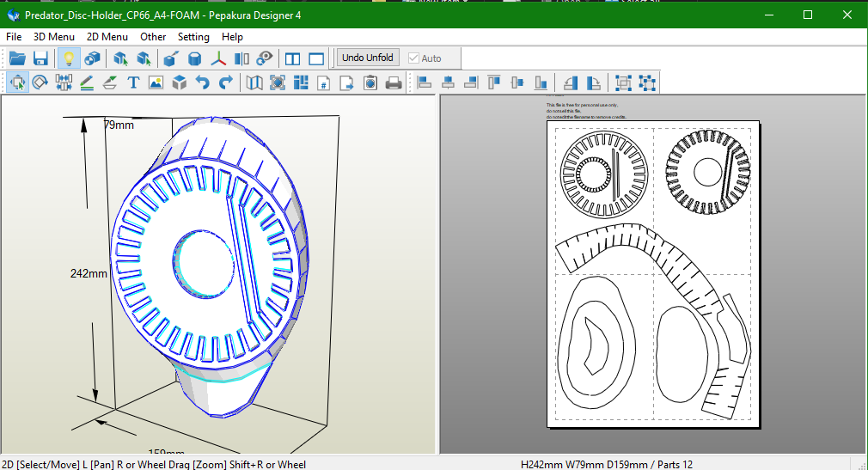Open the File menu
This screenshot has height=470, width=868.
(13, 37)
